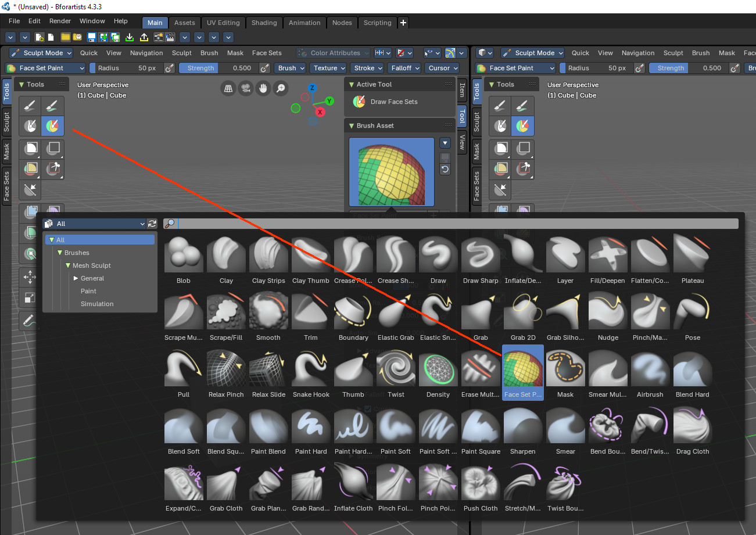Switch to the Item sidebar tab
This screenshot has height=535, width=756.
point(462,90)
